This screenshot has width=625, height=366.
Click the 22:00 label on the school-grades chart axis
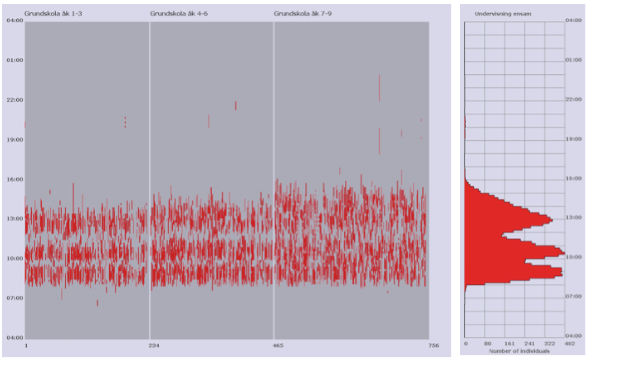(15, 100)
